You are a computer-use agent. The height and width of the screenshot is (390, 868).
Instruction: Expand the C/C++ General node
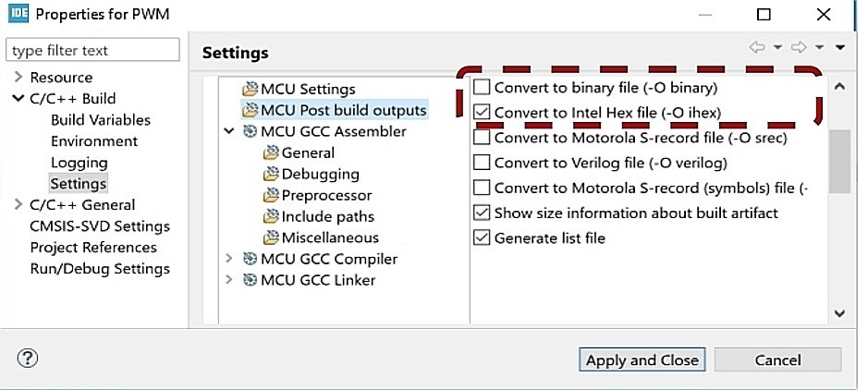[18, 205]
